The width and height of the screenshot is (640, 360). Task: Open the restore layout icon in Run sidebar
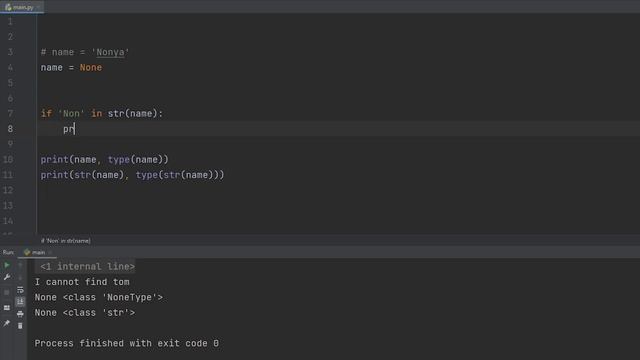click(7, 307)
